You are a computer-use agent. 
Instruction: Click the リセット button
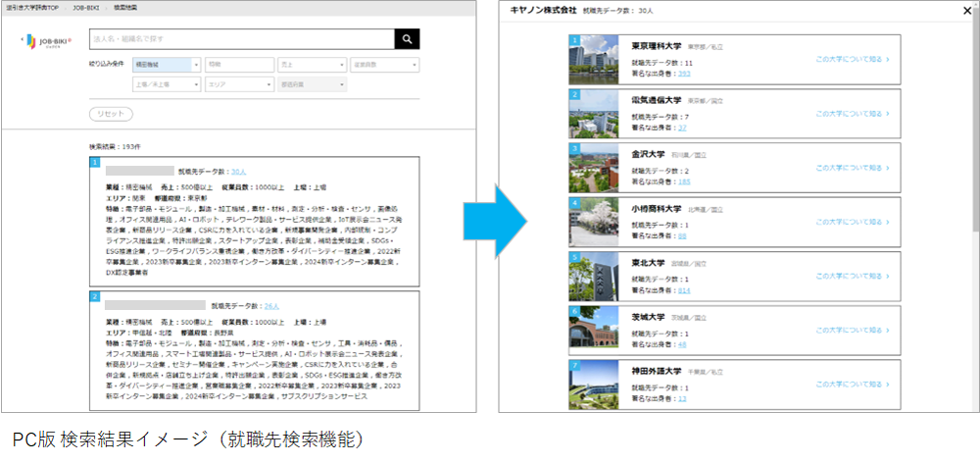(x=112, y=114)
